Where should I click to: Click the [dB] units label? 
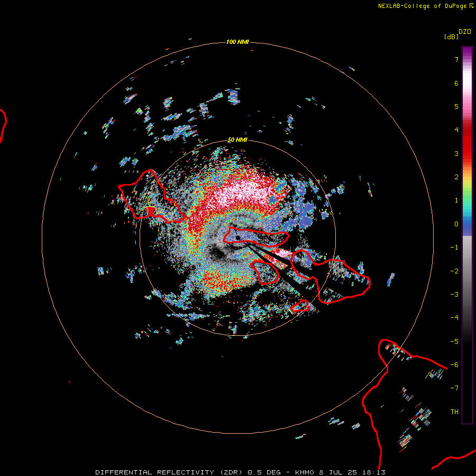pyautogui.click(x=451, y=36)
